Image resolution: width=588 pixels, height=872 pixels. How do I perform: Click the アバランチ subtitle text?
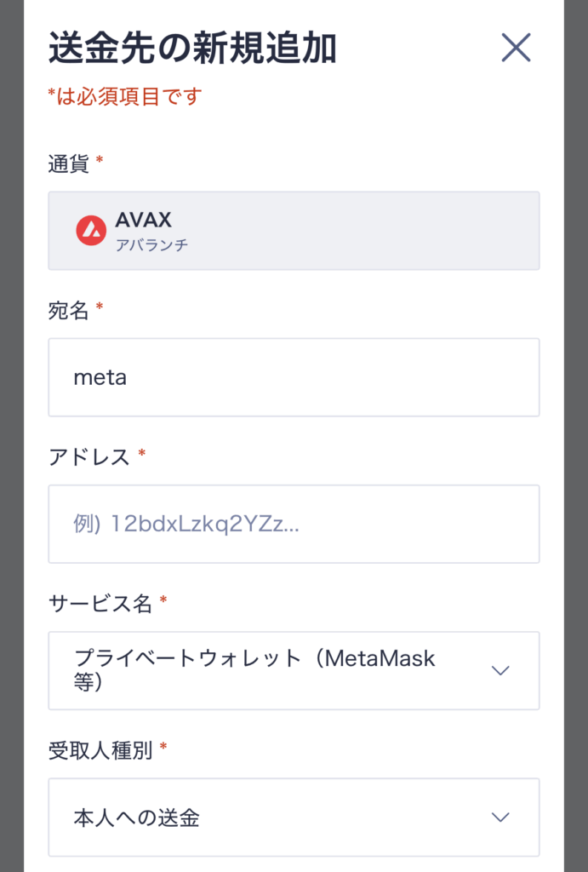point(151,244)
